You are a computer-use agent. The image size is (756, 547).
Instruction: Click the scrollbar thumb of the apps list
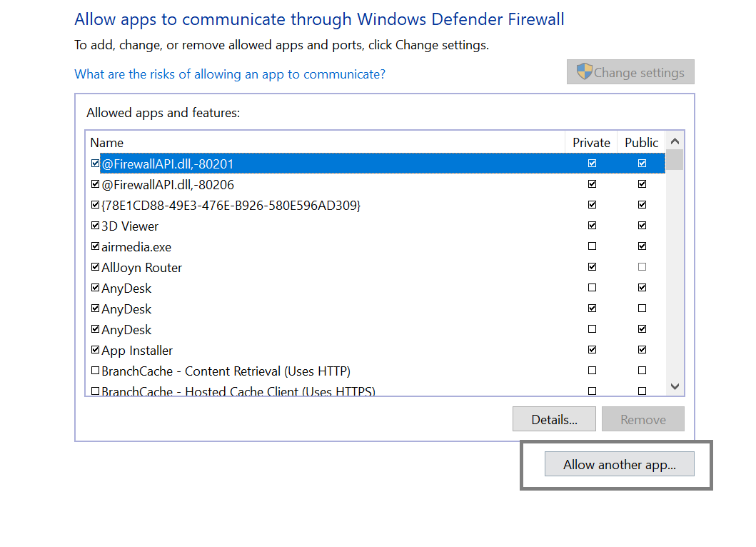(675, 160)
